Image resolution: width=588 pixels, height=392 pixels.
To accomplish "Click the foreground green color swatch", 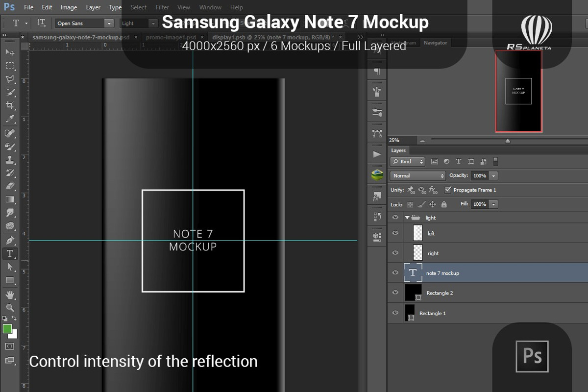I will pos(7,328).
